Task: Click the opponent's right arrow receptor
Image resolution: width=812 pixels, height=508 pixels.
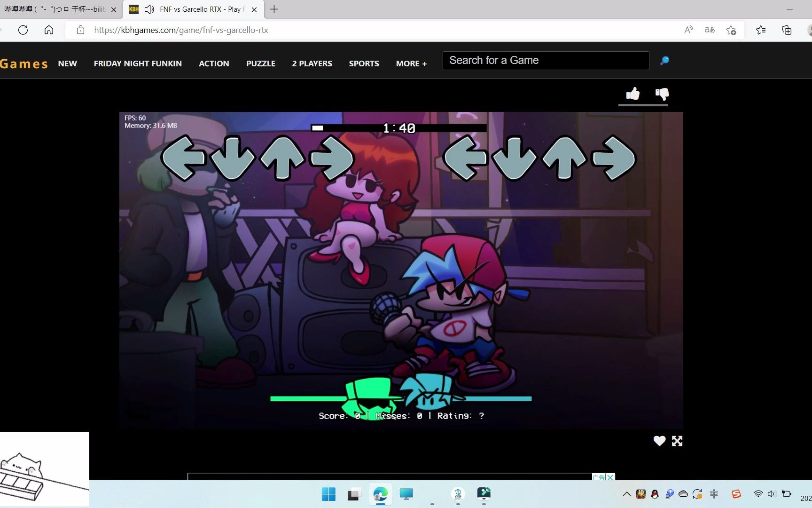Action: pos(332,158)
